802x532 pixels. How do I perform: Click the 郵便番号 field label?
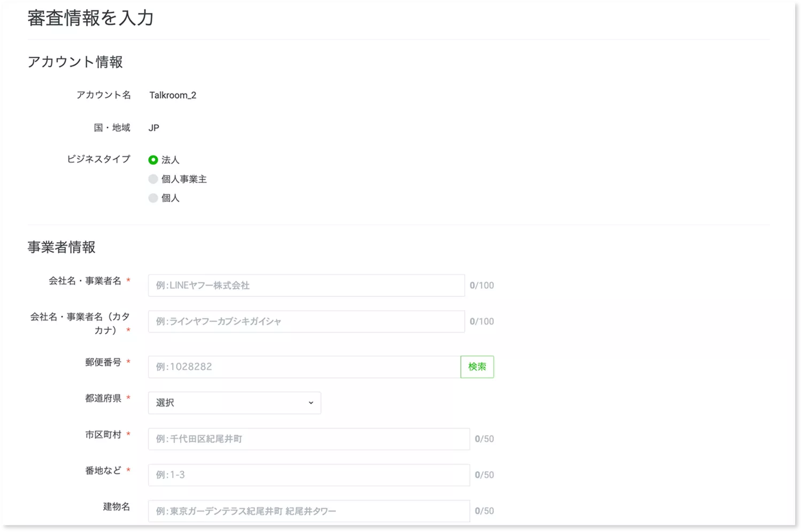point(103,363)
